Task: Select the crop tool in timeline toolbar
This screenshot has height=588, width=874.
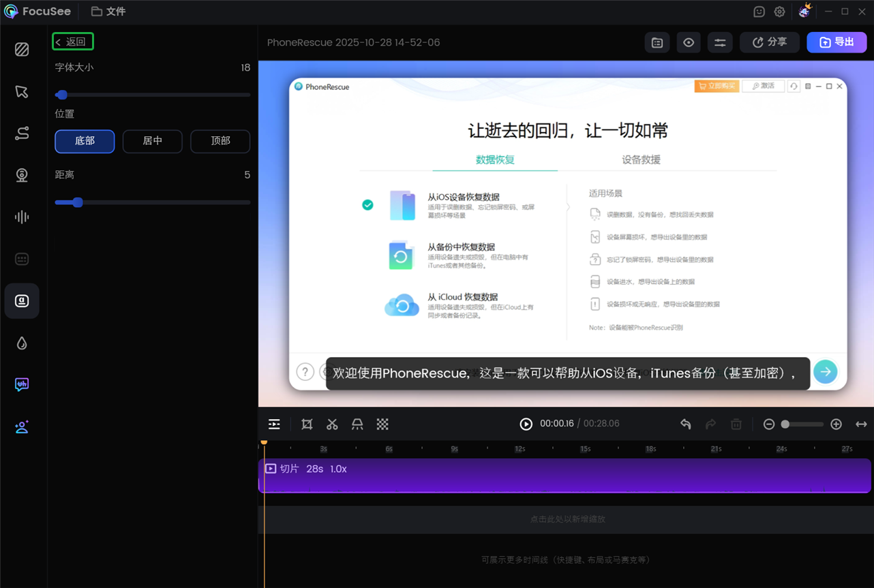Action: point(307,424)
